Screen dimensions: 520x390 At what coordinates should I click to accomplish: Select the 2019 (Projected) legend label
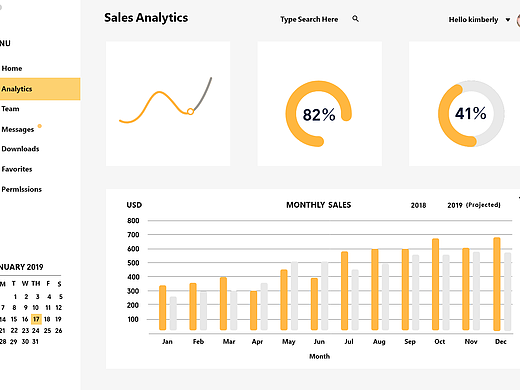474,205
